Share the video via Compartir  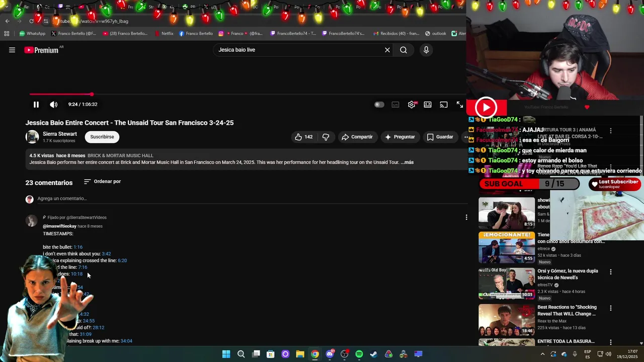click(x=357, y=137)
